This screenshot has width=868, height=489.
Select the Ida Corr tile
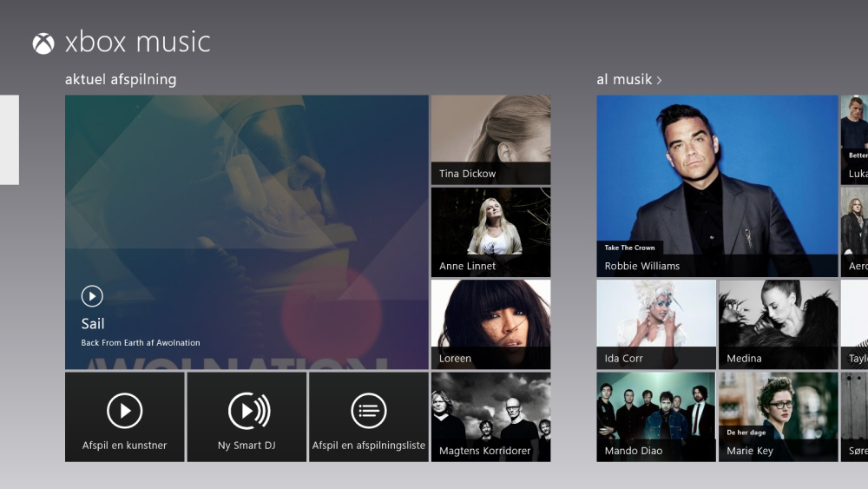point(656,325)
